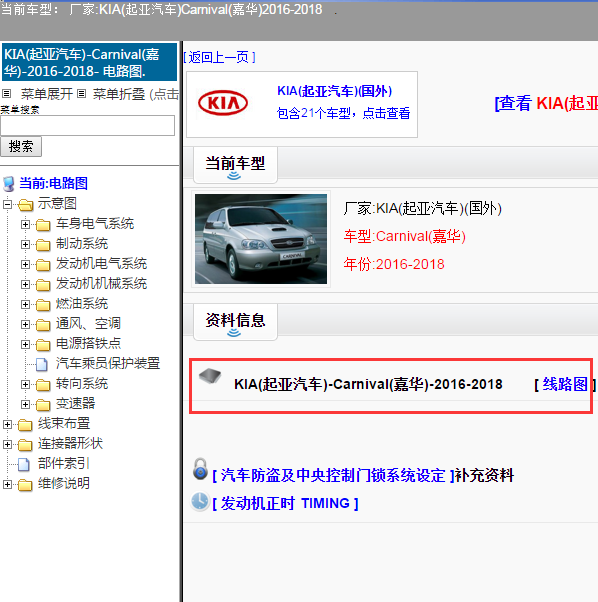Click the folder icon for 制动系统
Screen dimensions: 598x602
tap(43, 245)
